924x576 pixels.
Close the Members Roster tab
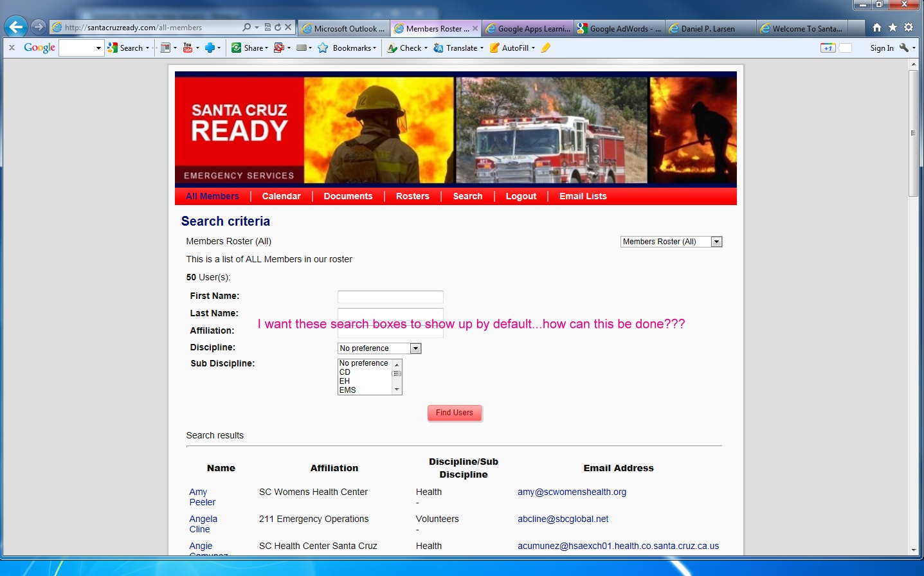coord(475,28)
